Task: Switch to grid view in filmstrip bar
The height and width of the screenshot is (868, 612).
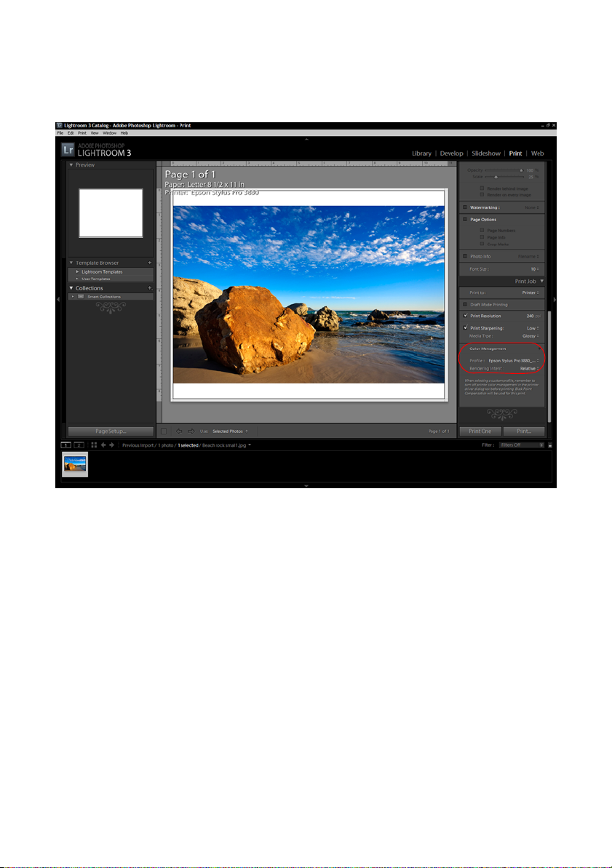Action: tap(94, 445)
